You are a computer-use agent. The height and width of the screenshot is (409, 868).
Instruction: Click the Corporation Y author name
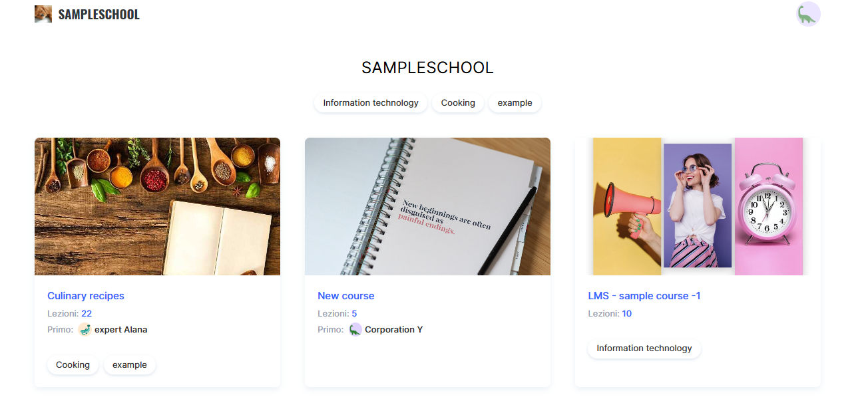[x=394, y=330]
